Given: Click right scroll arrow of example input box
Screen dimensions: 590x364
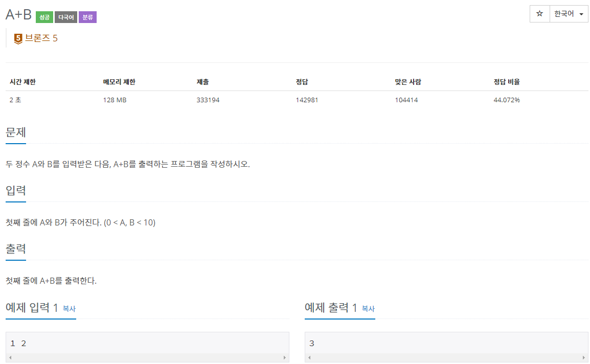Looking at the screenshot, I should click(x=284, y=357).
